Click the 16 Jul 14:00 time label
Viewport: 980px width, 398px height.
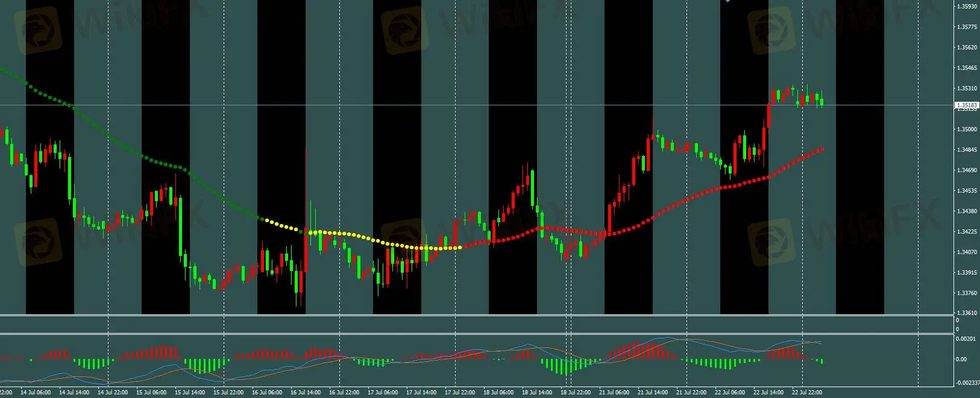[306, 393]
